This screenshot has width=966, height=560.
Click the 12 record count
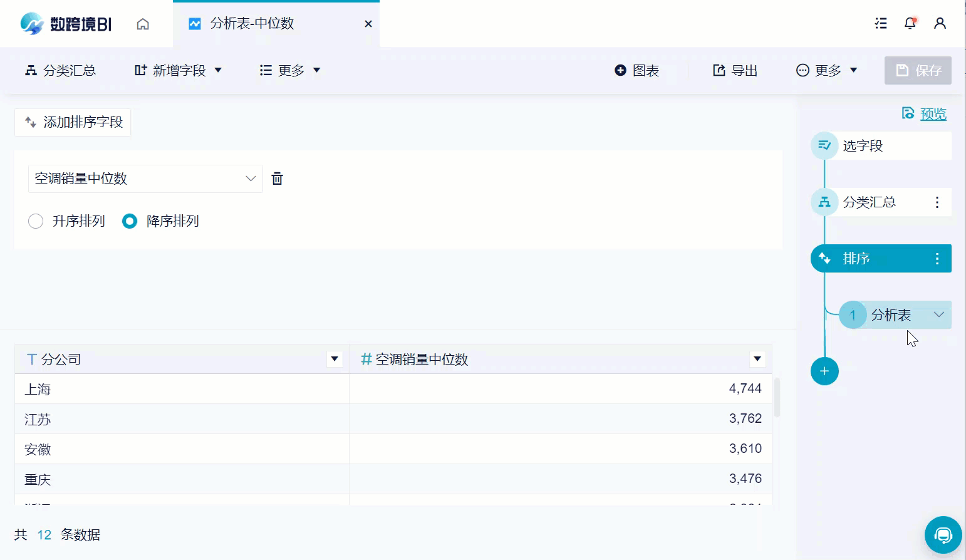44,535
